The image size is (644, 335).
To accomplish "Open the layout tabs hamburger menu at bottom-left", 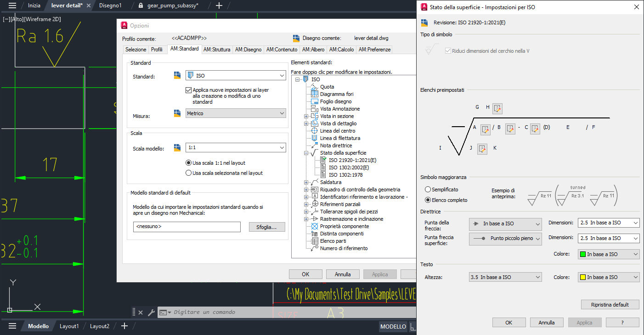I will [x=12, y=326].
